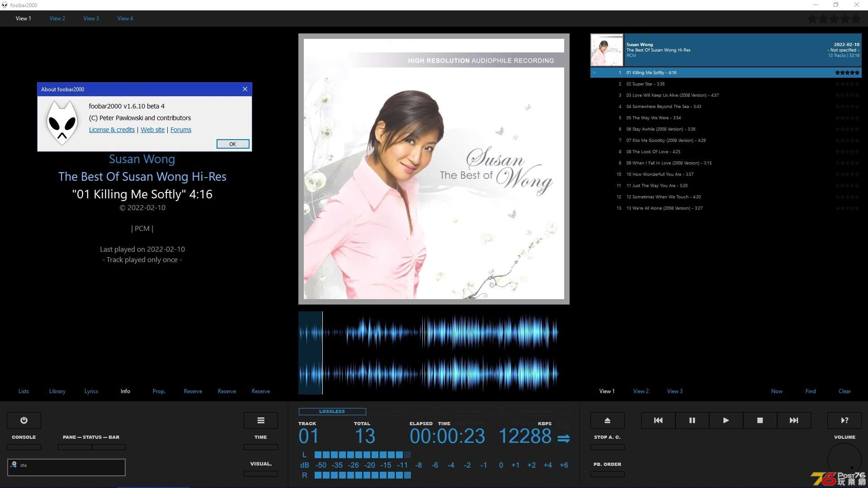868x488 pixels.
Task: Click the Find button below the playlist
Action: tap(811, 391)
